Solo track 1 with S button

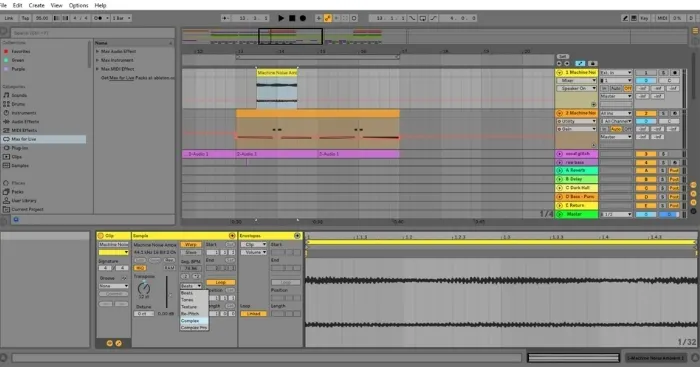664,72
